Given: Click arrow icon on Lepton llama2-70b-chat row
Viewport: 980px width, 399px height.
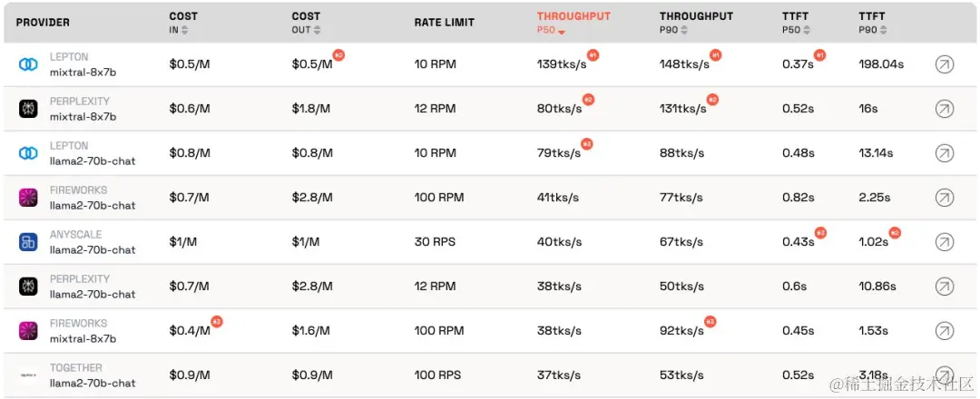Looking at the screenshot, I should (x=945, y=153).
